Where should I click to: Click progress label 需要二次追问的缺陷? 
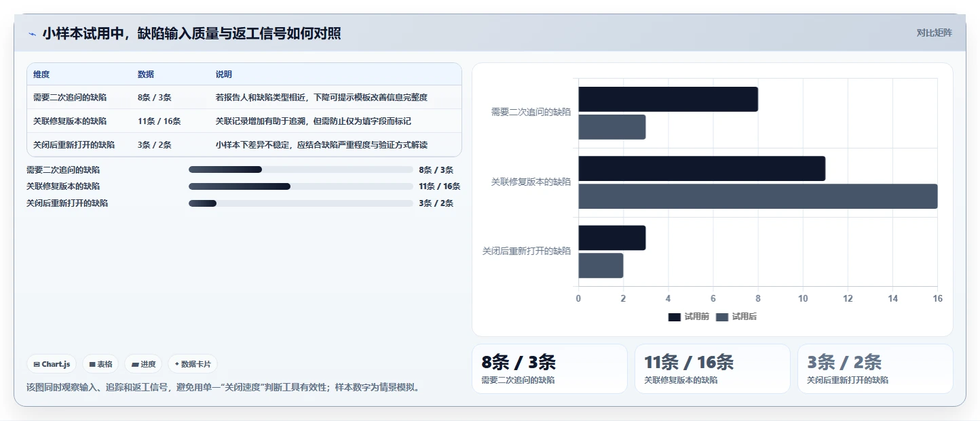(63, 169)
